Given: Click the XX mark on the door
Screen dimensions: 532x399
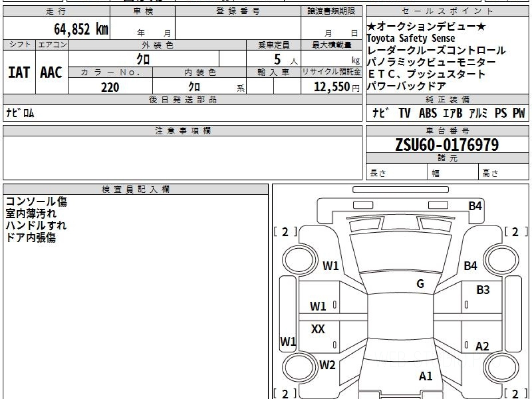Looking at the screenshot, I should coord(318,329).
